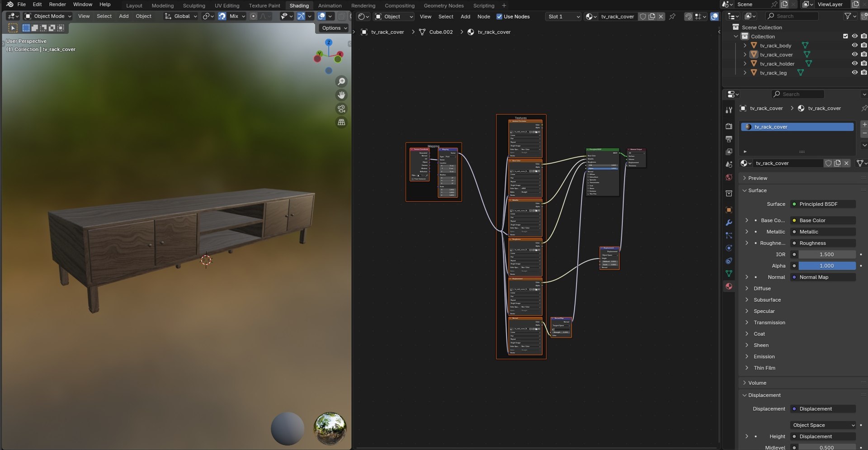The height and width of the screenshot is (450, 868).
Task: Click the zoom magnifier icon in viewport
Action: coord(341,81)
